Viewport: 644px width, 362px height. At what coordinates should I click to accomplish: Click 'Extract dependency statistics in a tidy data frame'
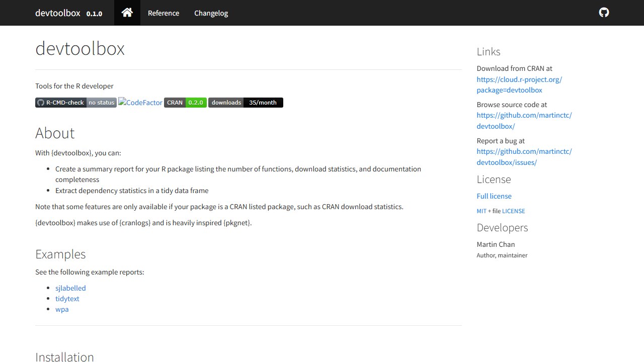(x=132, y=191)
